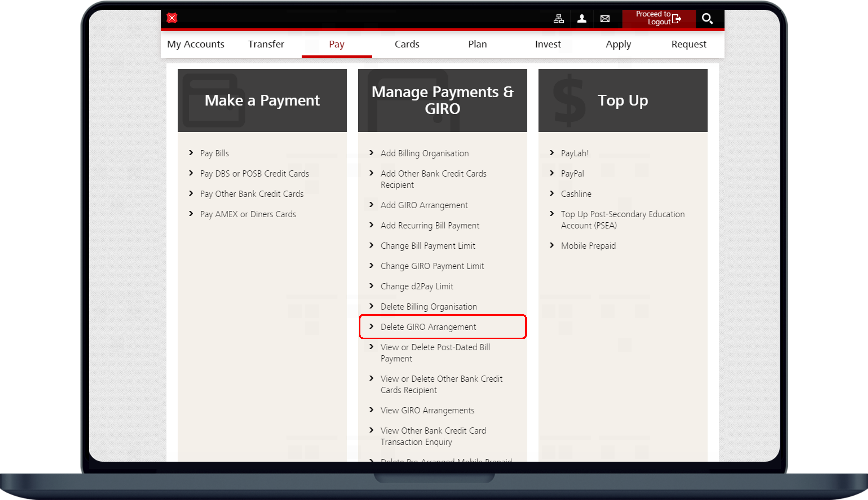Open View GIRO Arrangements link
Screen dimensions: 868x500
click(427, 410)
